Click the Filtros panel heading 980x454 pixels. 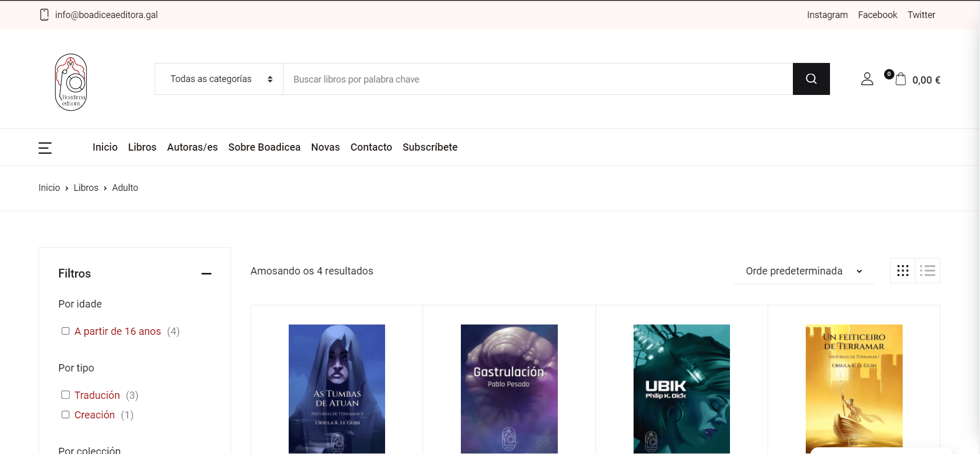click(75, 273)
